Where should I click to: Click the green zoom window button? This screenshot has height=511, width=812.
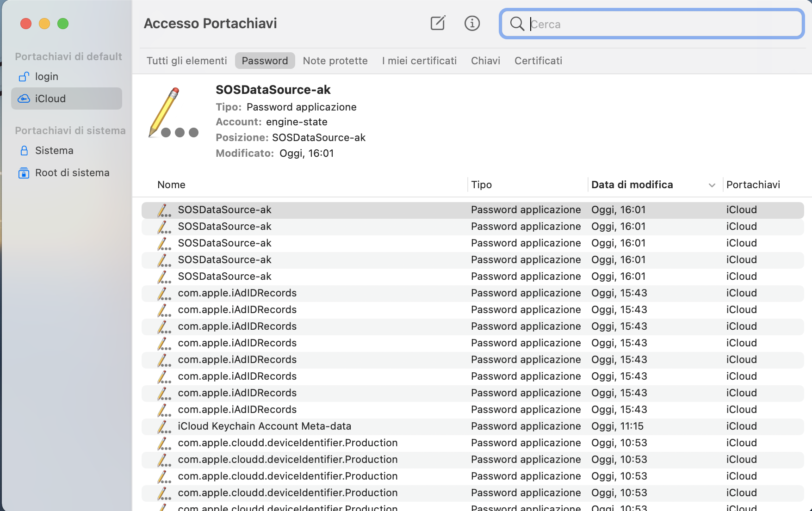pyautogui.click(x=63, y=24)
